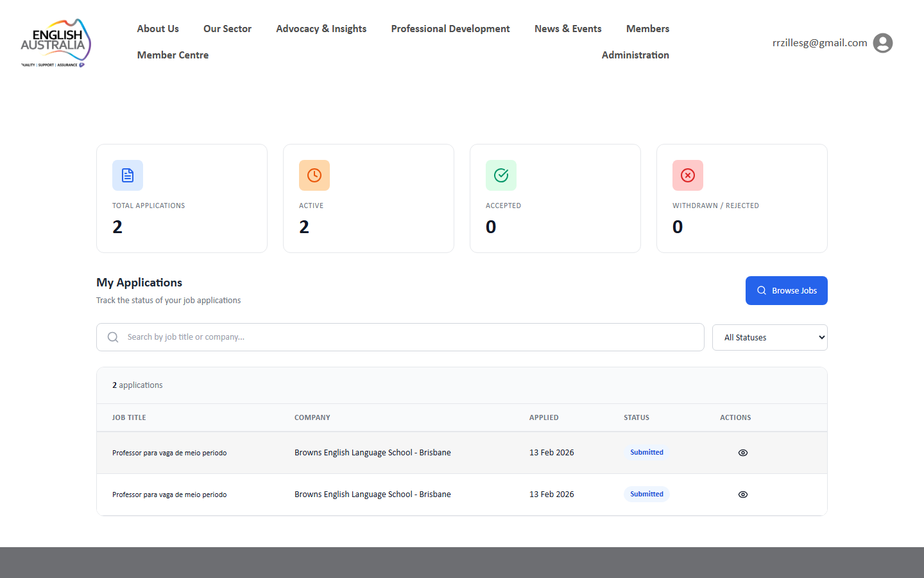Click the English Australia logo
Viewport: 924px width, 578px height.
[56, 43]
